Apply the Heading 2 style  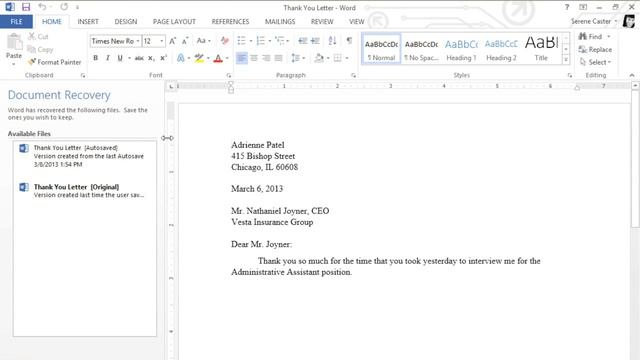coord(501,49)
